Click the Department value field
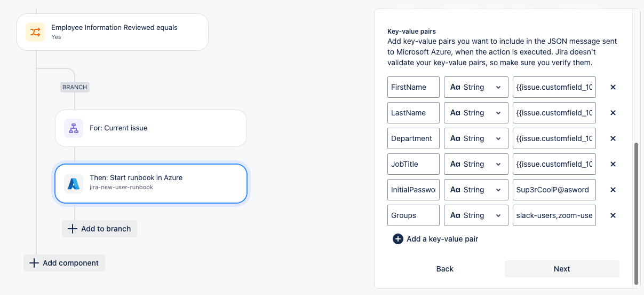Viewport: 644px width, 295px height. [554, 138]
